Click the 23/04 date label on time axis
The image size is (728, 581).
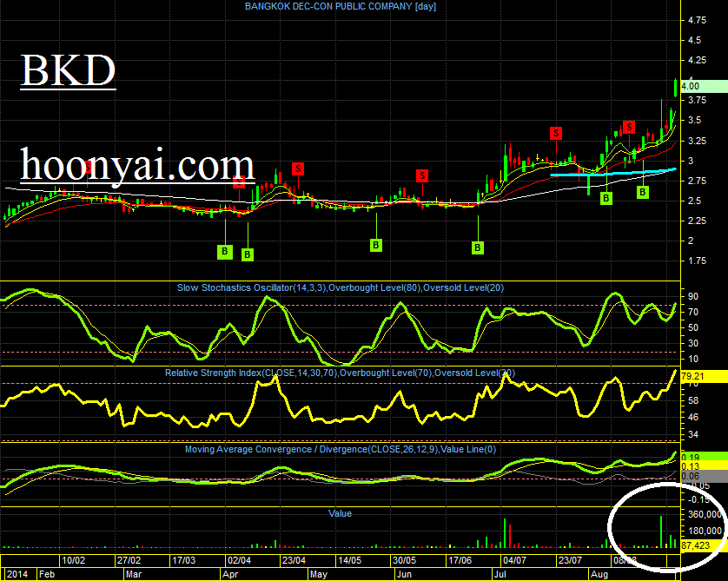[x=294, y=560]
